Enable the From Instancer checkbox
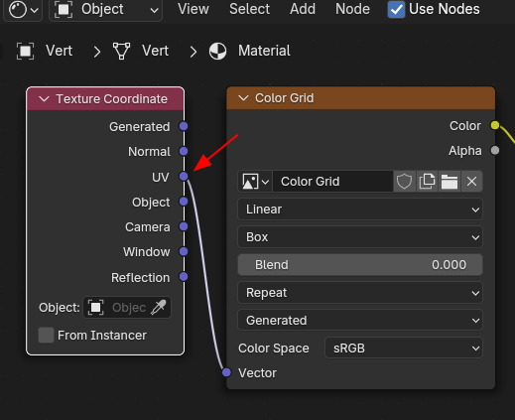 pos(46,336)
